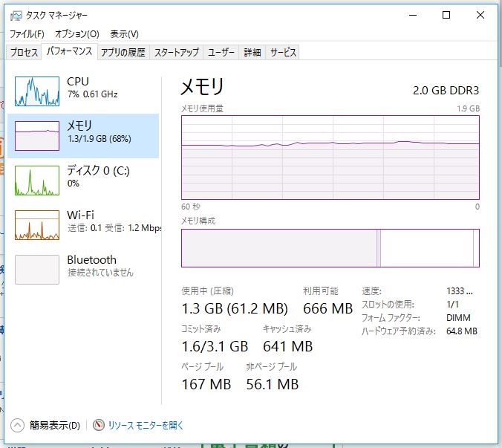Open the 表示(V) menu
Image resolution: width=502 pixels, height=448 pixels.
[124, 34]
